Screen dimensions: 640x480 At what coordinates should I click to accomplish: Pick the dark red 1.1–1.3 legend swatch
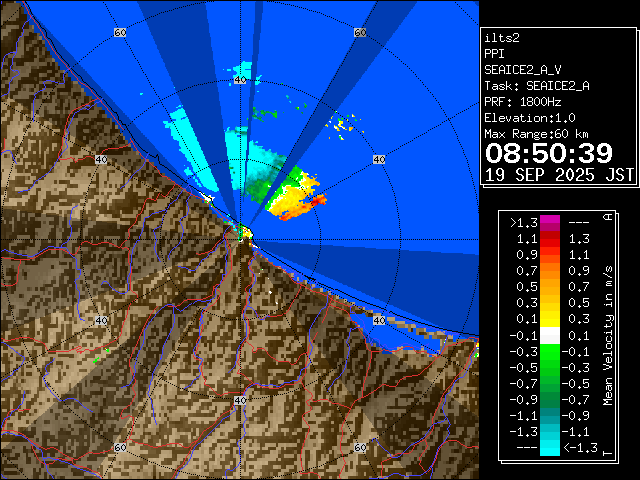click(549, 239)
